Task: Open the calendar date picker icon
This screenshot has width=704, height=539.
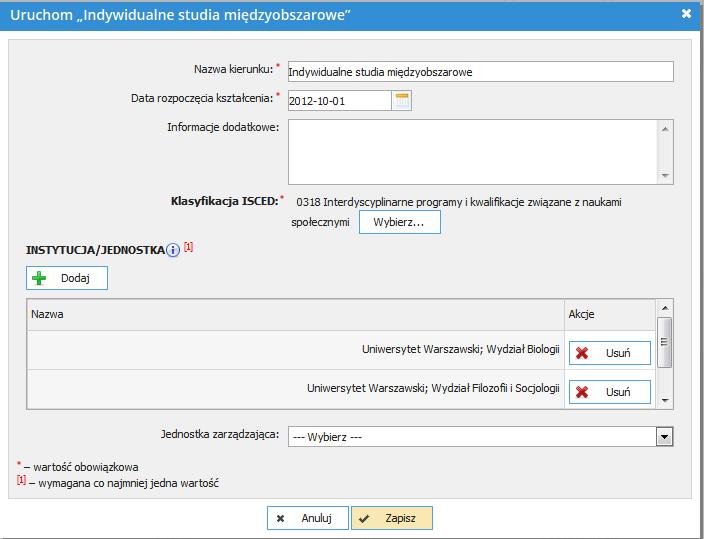Action: coord(401,101)
